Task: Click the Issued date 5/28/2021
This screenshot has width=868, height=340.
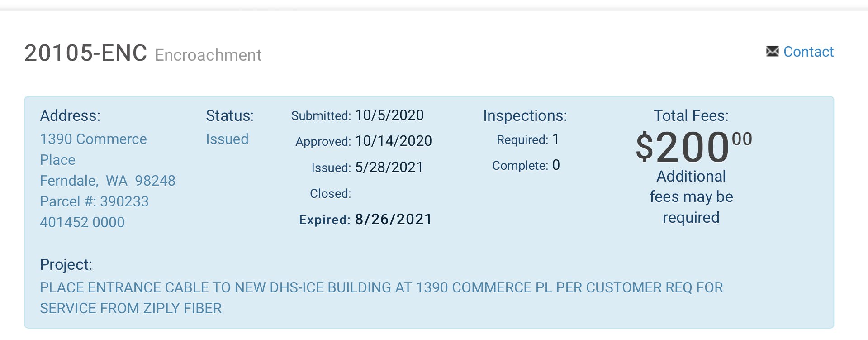Action: [x=389, y=167]
